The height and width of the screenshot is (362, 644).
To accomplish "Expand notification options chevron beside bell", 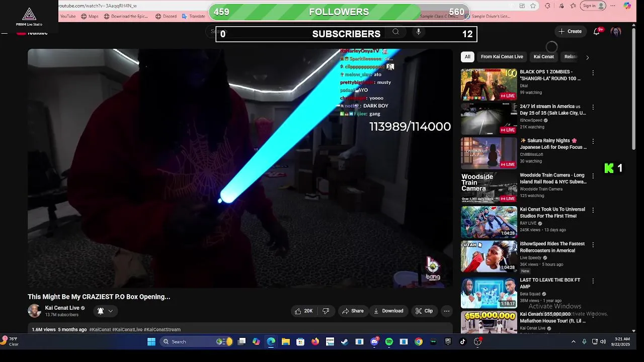I will click(110, 311).
